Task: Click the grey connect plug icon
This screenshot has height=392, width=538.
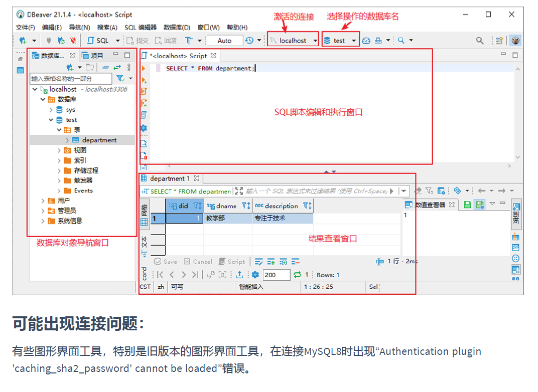Action: [x=49, y=41]
